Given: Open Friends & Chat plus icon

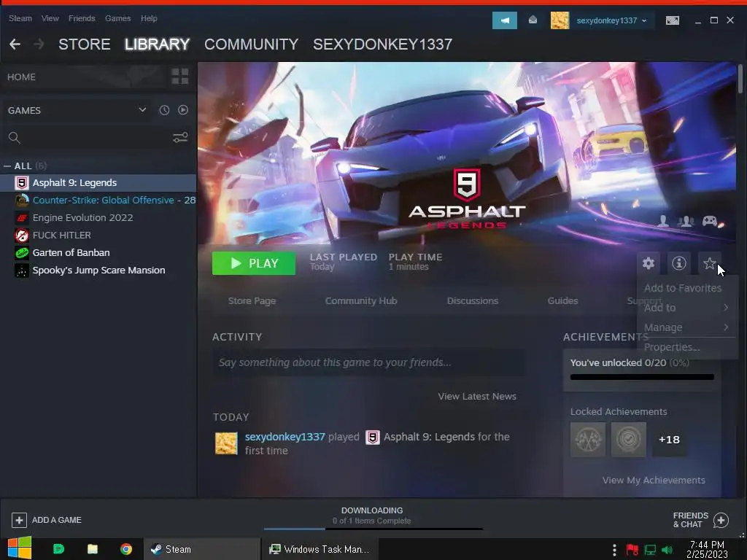Looking at the screenshot, I should [721, 520].
